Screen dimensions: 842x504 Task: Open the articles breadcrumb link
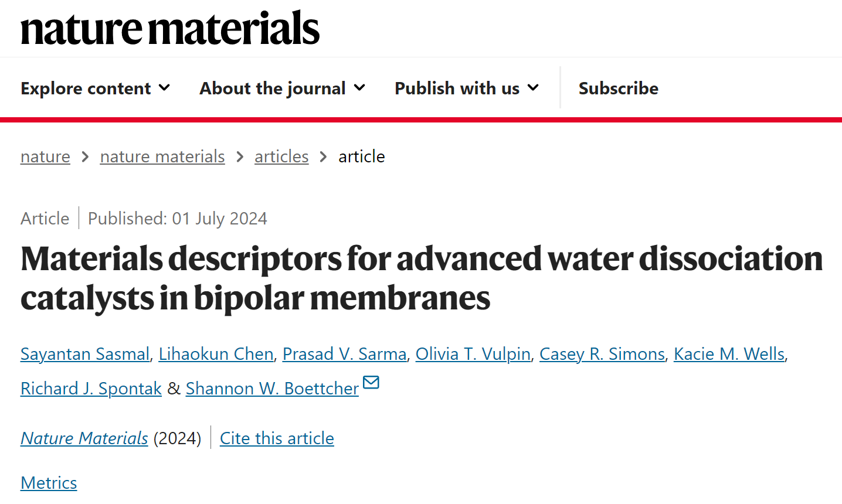point(281,156)
